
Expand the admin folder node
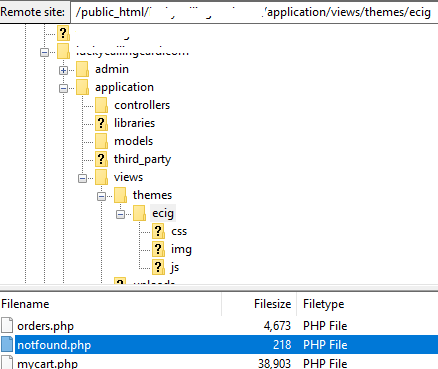tap(63, 70)
